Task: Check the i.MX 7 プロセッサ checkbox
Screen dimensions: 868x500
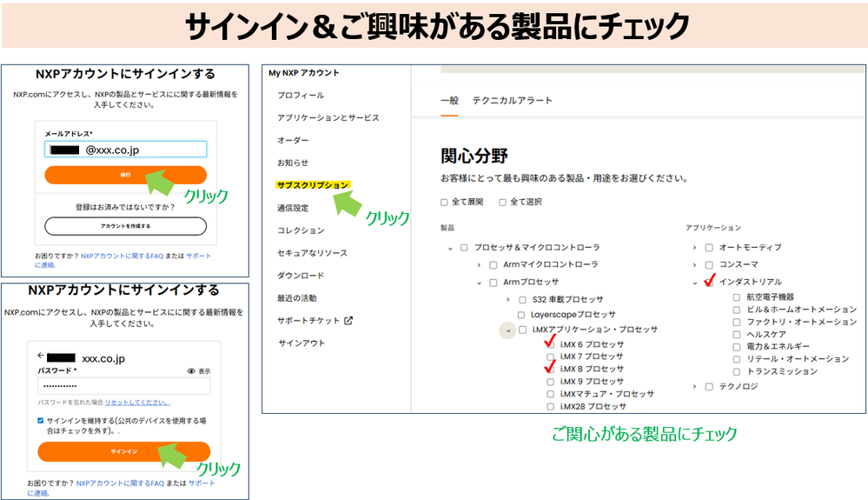Action: [550, 357]
